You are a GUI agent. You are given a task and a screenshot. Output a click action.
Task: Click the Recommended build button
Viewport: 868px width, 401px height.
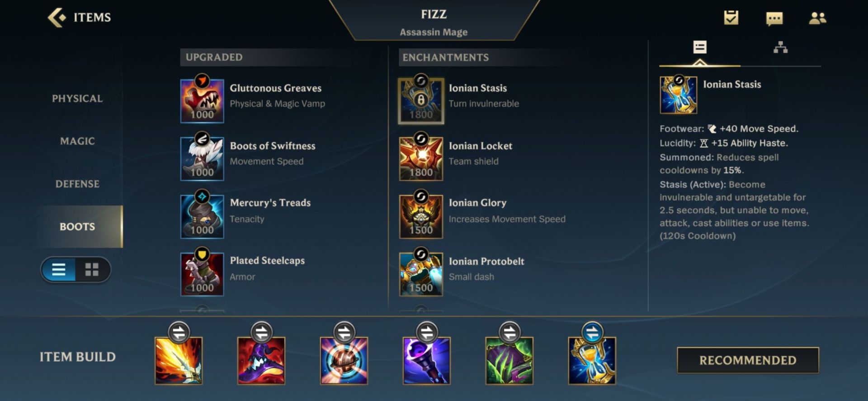coord(748,360)
